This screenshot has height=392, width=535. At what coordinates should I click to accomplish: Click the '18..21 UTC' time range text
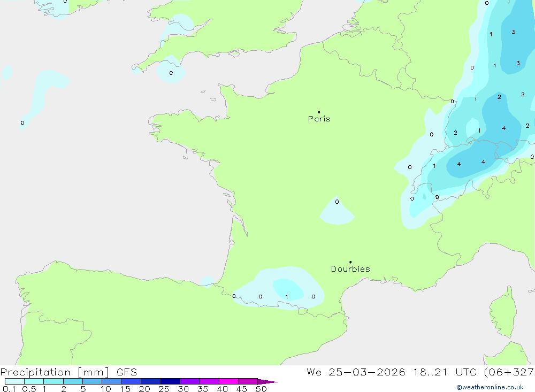click(x=445, y=372)
